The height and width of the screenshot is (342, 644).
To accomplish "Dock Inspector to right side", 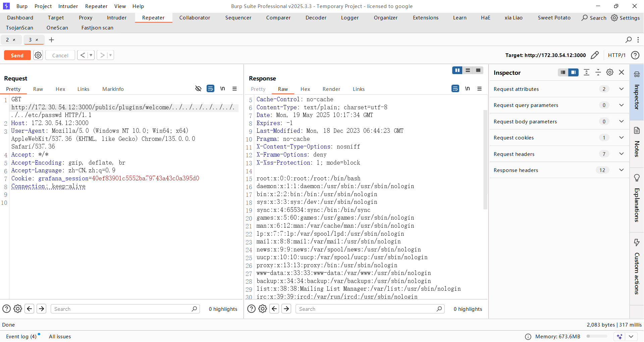I will [x=573, y=72].
